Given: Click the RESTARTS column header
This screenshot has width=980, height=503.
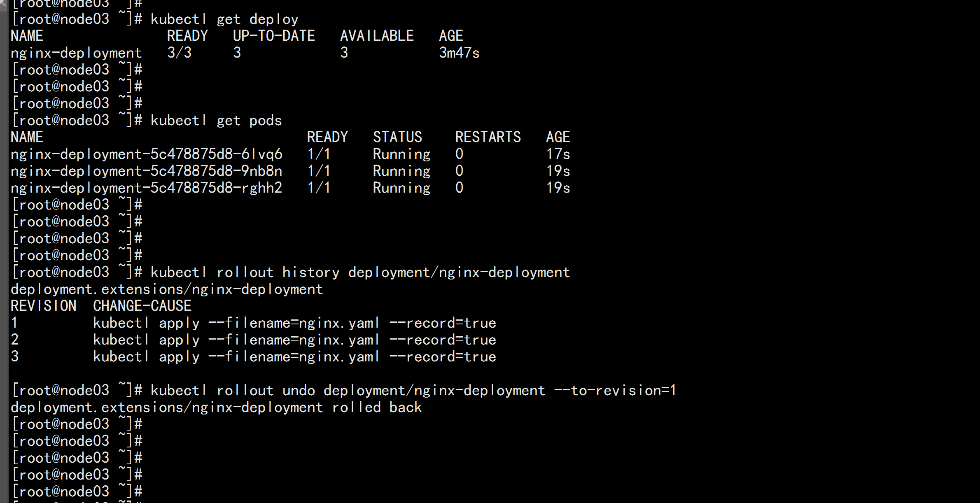Looking at the screenshot, I should click(488, 137).
